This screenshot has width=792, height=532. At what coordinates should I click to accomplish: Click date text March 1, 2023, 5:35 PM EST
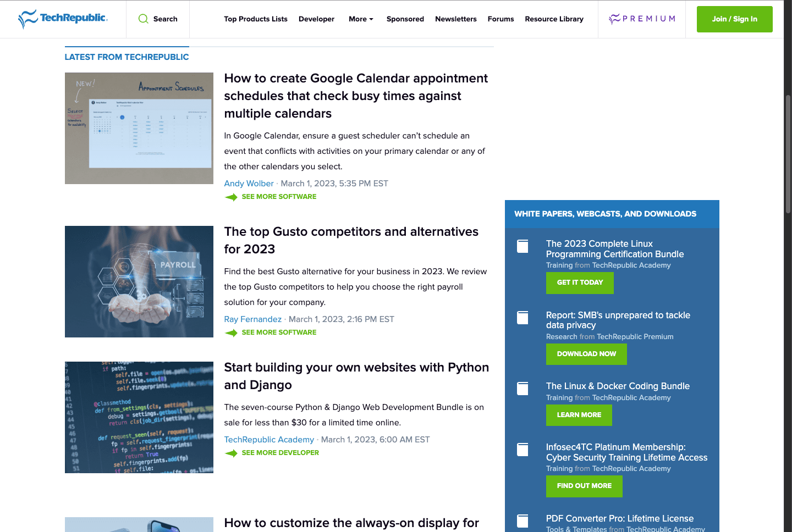(334, 184)
